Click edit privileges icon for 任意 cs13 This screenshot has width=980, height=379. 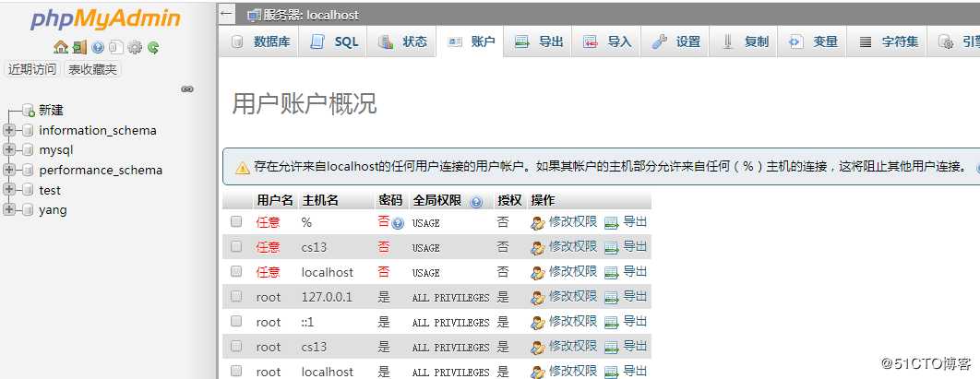point(537,248)
